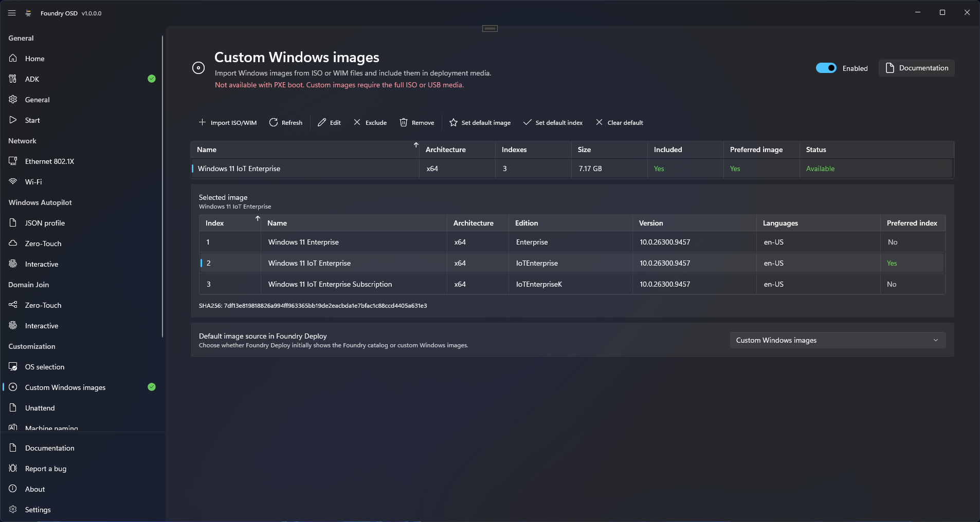This screenshot has width=980, height=522.
Task: Sort indexes table by Index column
Action: pyautogui.click(x=230, y=223)
